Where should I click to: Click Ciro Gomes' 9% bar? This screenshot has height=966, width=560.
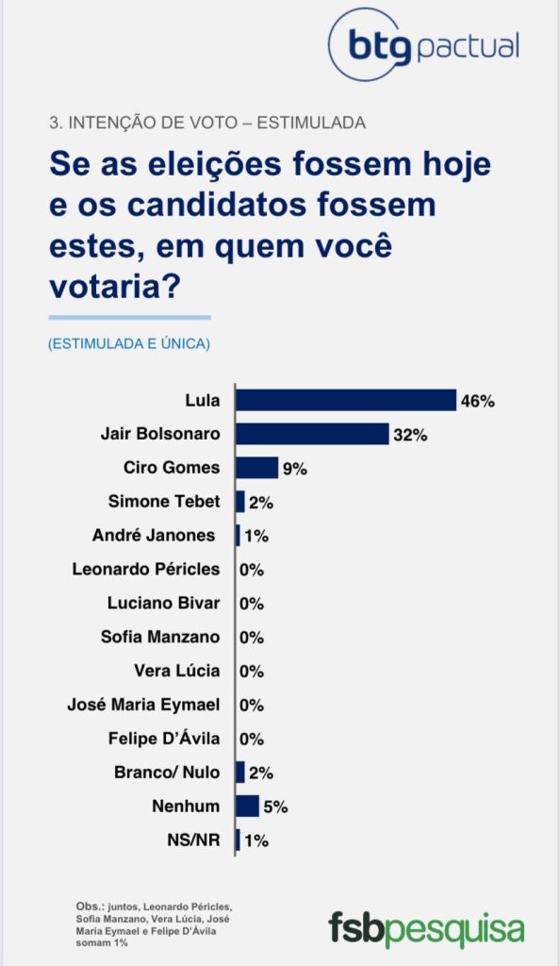pyautogui.click(x=257, y=468)
